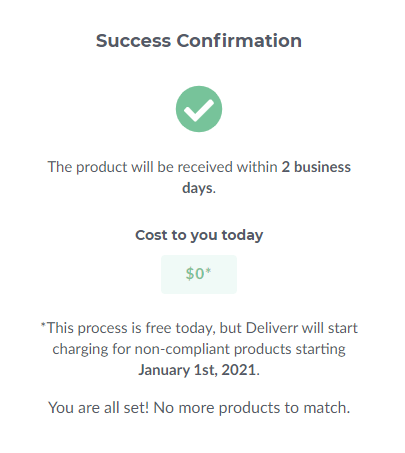Click the $0* cost badge
The image size is (405, 453).
tap(199, 274)
